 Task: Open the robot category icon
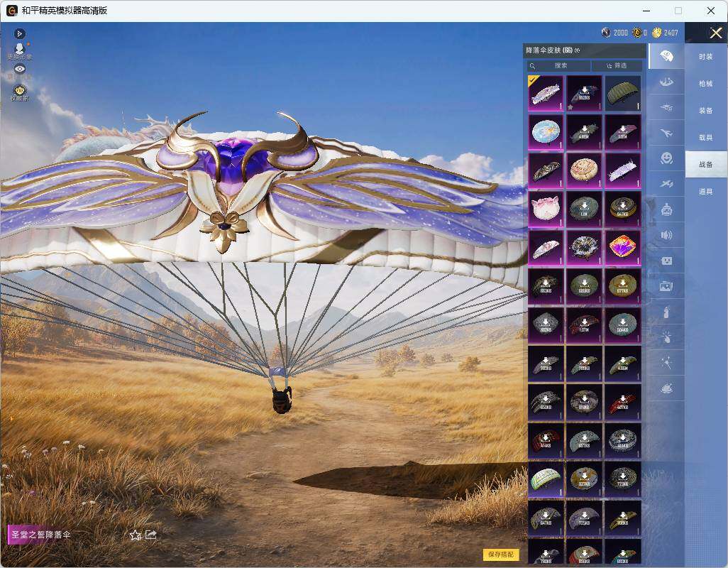[x=666, y=209]
